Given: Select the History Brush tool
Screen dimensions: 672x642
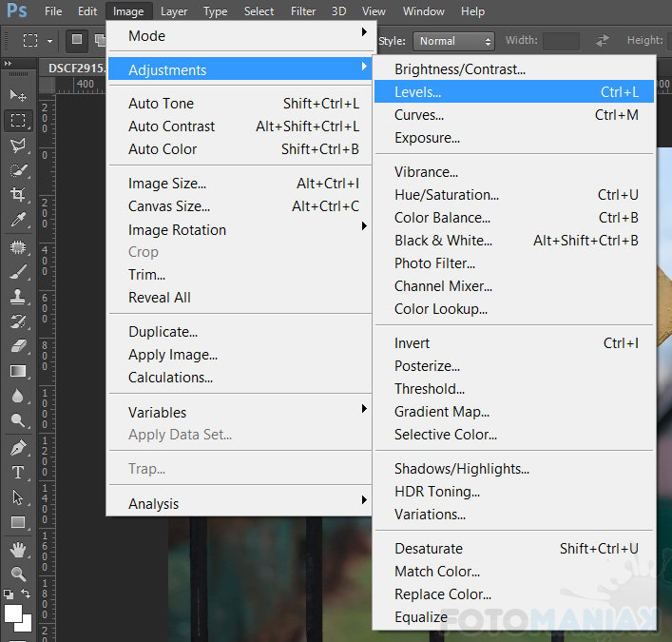Looking at the screenshot, I should pyautogui.click(x=18, y=321).
